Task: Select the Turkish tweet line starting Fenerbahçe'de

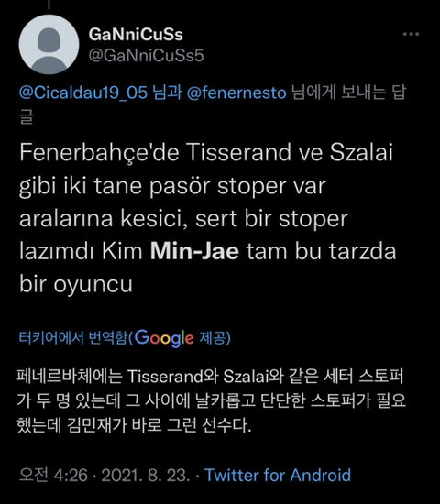Action: click(x=206, y=152)
